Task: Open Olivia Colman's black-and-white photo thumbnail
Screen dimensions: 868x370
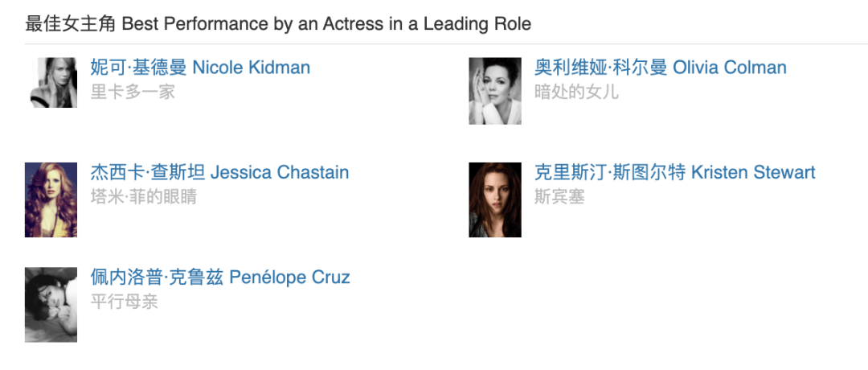Action: point(495,90)
